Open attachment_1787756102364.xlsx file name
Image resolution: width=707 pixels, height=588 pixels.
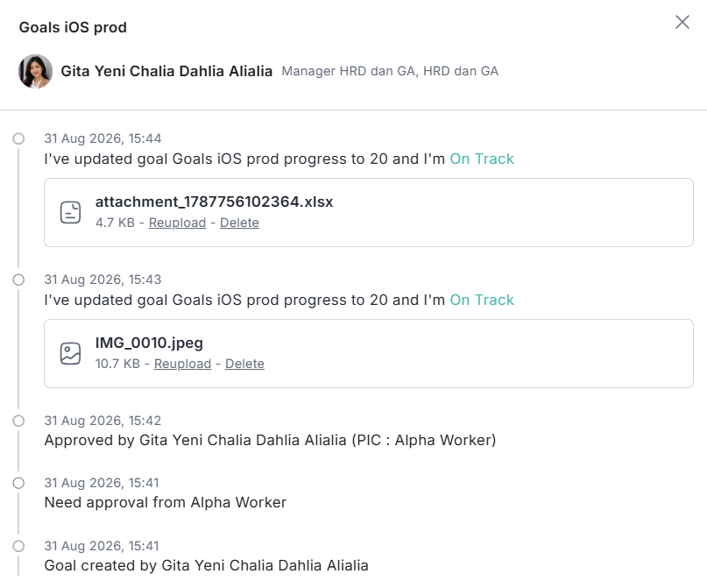[x=214, y=202]
